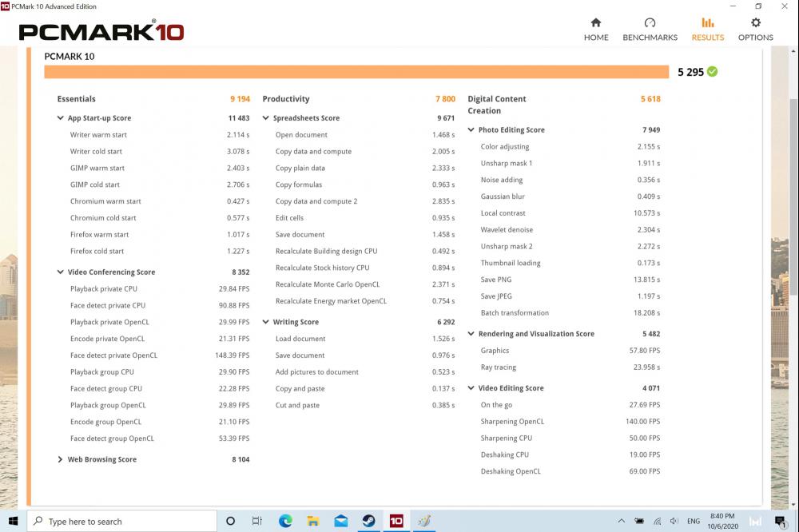Viewport: 799px width, 532px height.
Task: Open Cortana from the taskbar circle icon
Action: [230, 521]
